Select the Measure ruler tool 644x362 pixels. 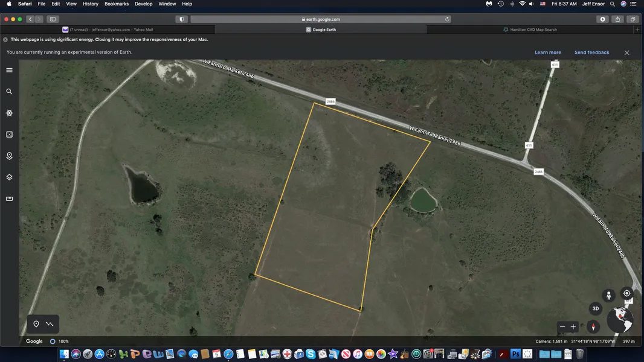point(9,198)
